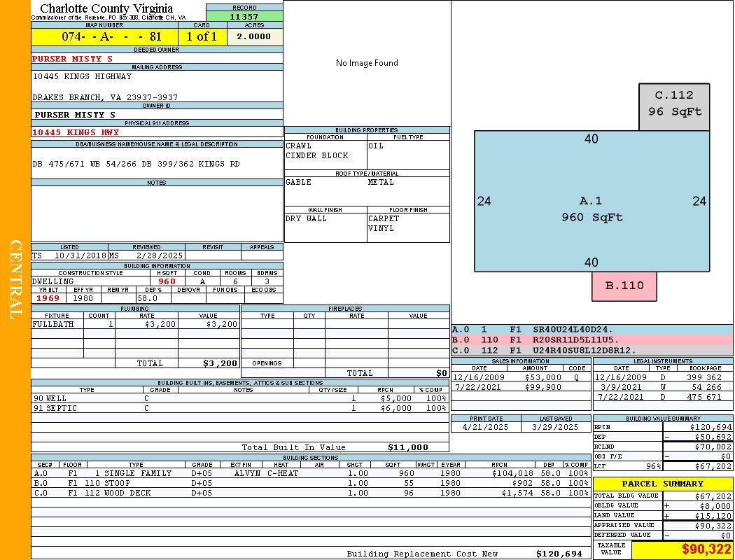
Task: Select the gray C.112 deck sketch box
Action: [674, 106]
